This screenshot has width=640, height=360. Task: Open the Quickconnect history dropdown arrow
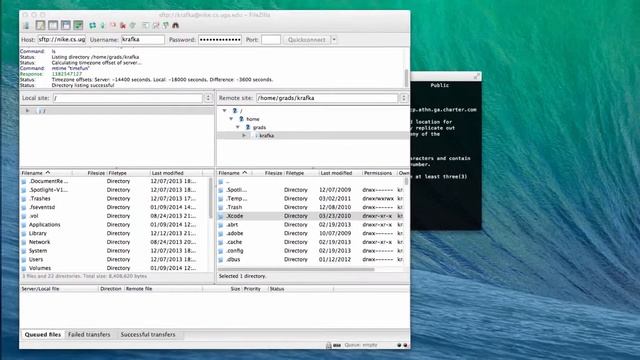[334, 40]
